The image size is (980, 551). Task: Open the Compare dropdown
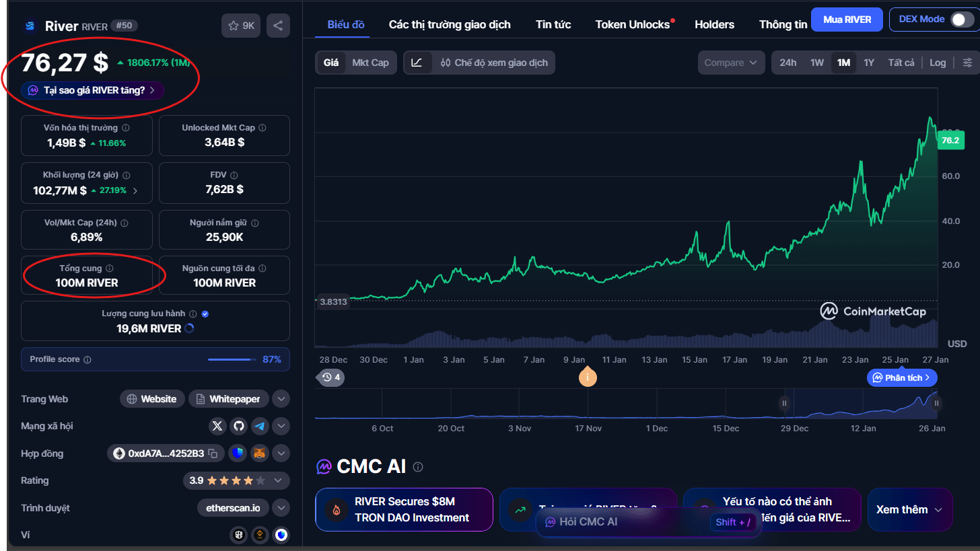click(731, 63)
